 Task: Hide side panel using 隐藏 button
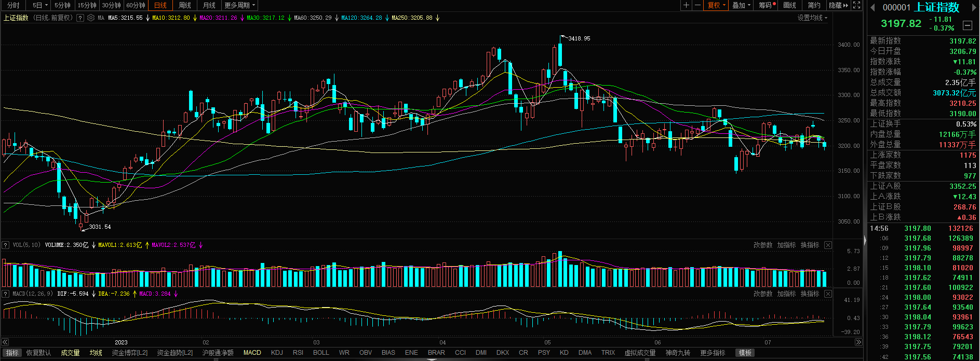[838, 5]
